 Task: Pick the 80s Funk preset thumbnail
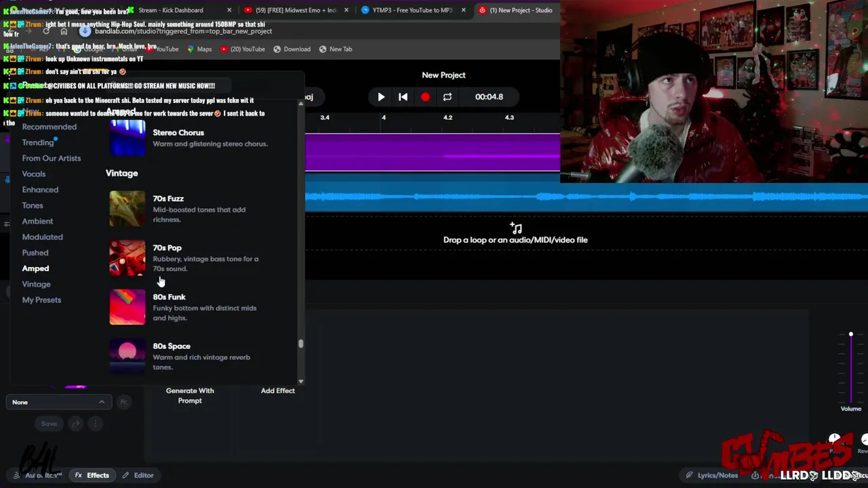pyautogui.click(x=127, y=307)
